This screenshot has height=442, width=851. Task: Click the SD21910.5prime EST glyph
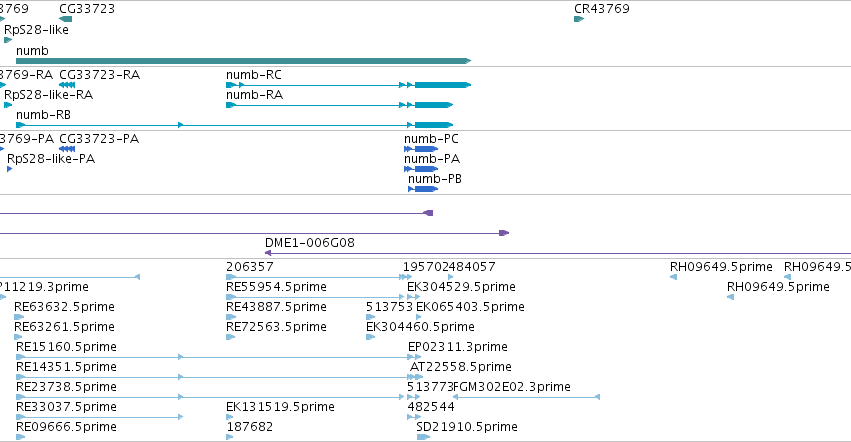pos(423,437)
